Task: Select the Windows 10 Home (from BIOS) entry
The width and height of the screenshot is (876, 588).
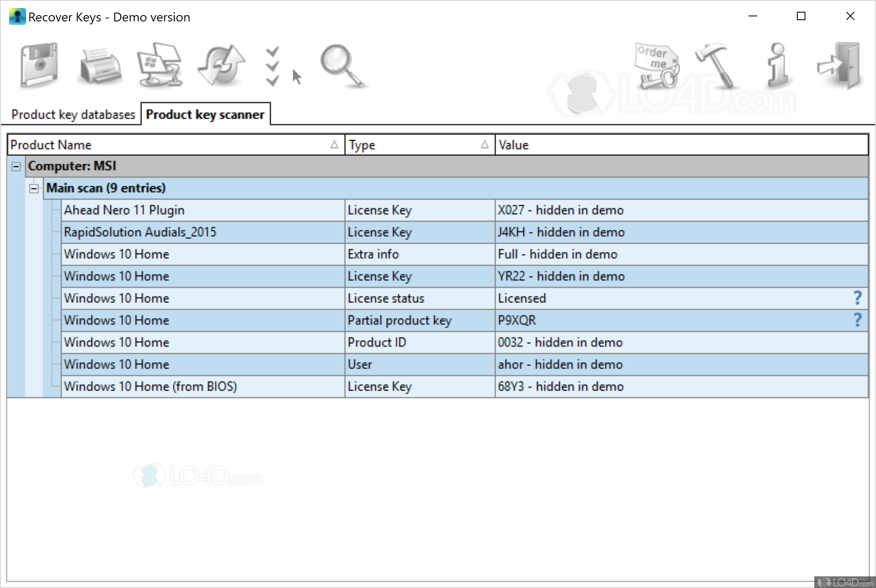Action: tap(150, 386)
